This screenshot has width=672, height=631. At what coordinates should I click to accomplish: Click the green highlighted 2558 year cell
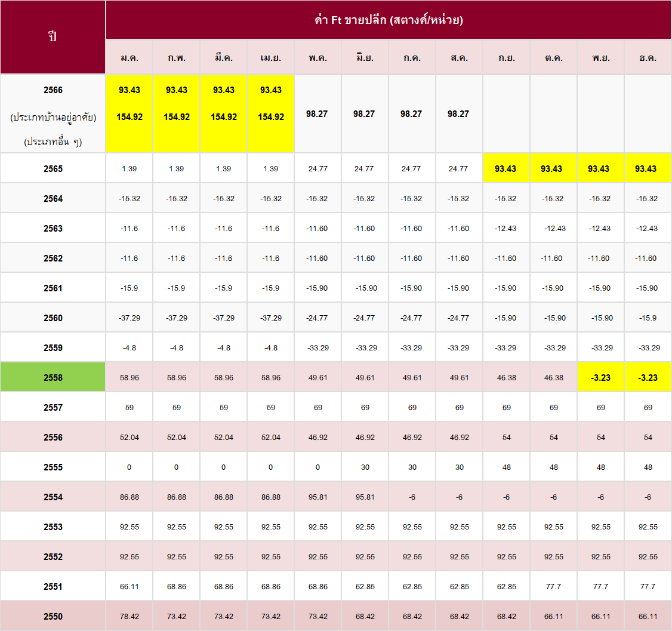[53, 377]
